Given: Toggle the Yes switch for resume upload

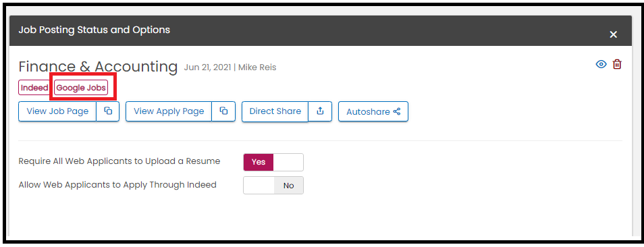Looking at the screenshot, I should [259, 162].
